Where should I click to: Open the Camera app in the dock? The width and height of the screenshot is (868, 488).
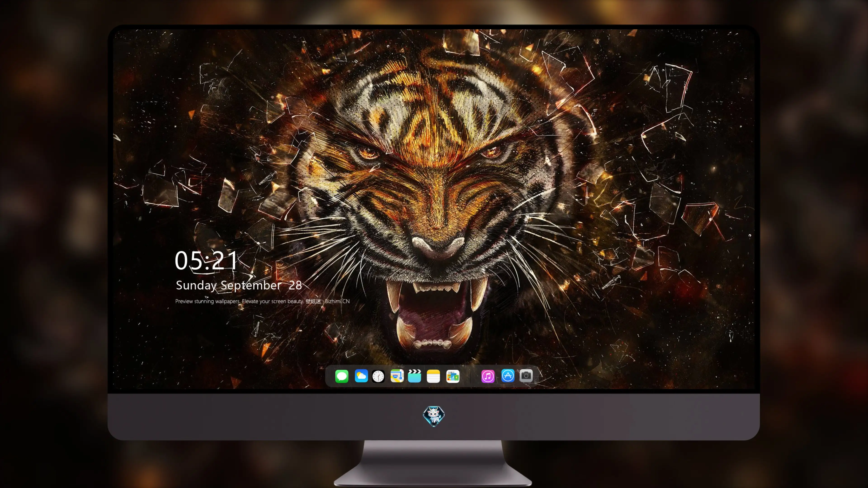[526, 375]
